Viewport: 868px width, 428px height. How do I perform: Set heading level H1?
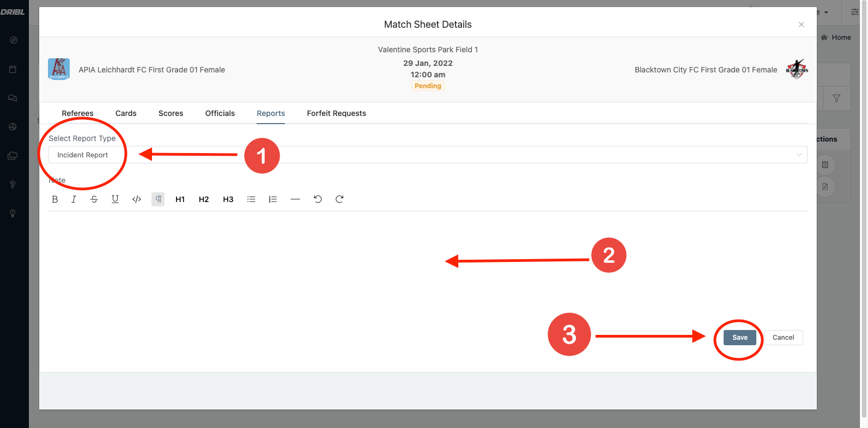(x=180, y=199)
